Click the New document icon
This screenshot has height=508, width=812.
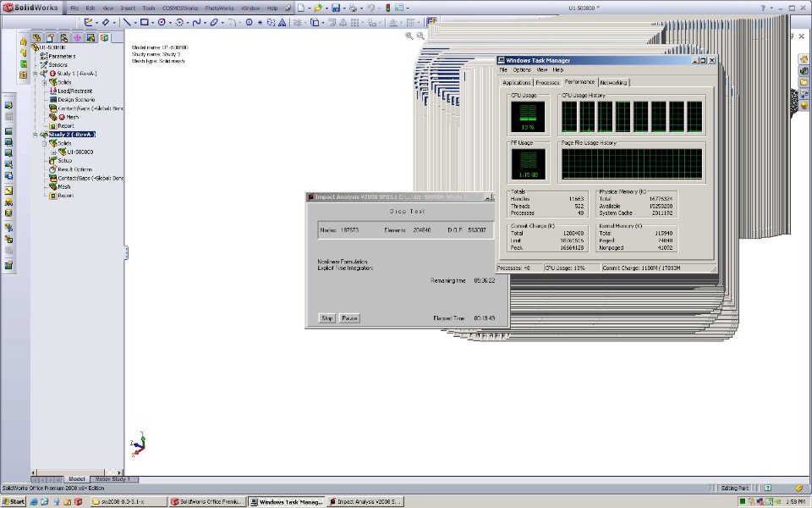[x=301, y=8]
